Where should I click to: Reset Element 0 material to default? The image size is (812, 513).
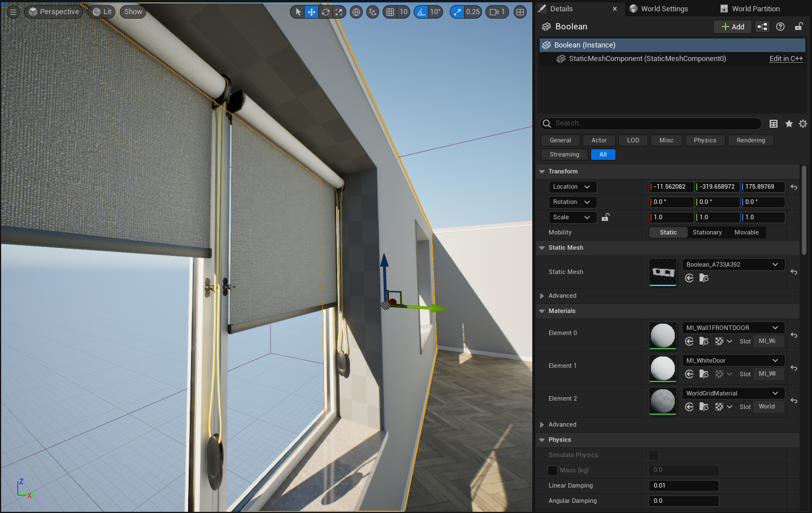(x=794, y=336)
